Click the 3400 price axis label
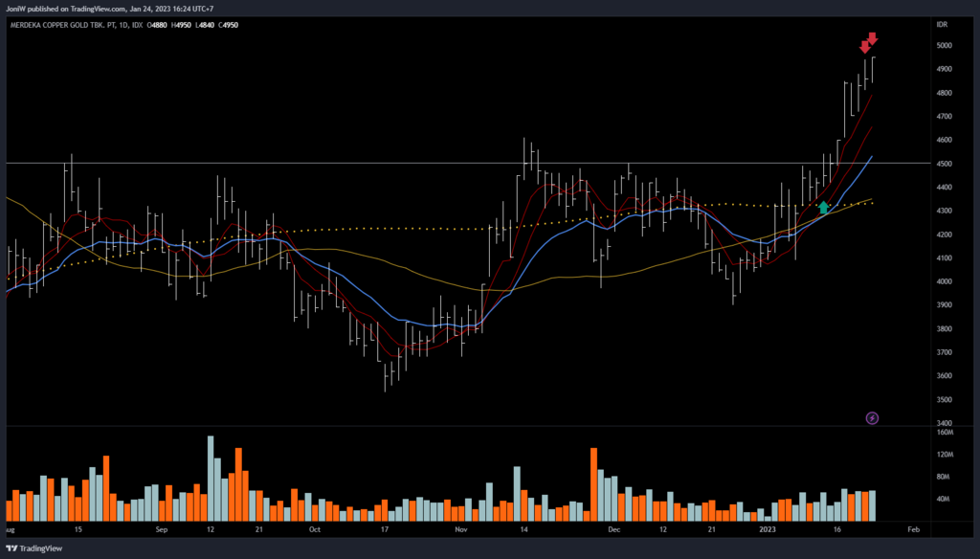The height and width of the screenshot is (559, 980). click(x=945, y=423)
